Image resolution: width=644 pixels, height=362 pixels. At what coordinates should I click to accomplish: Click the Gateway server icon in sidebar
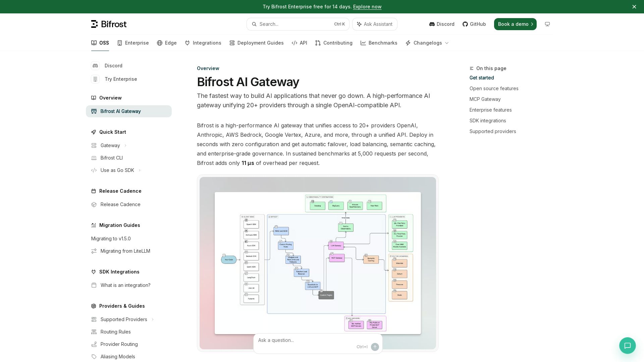94,145
